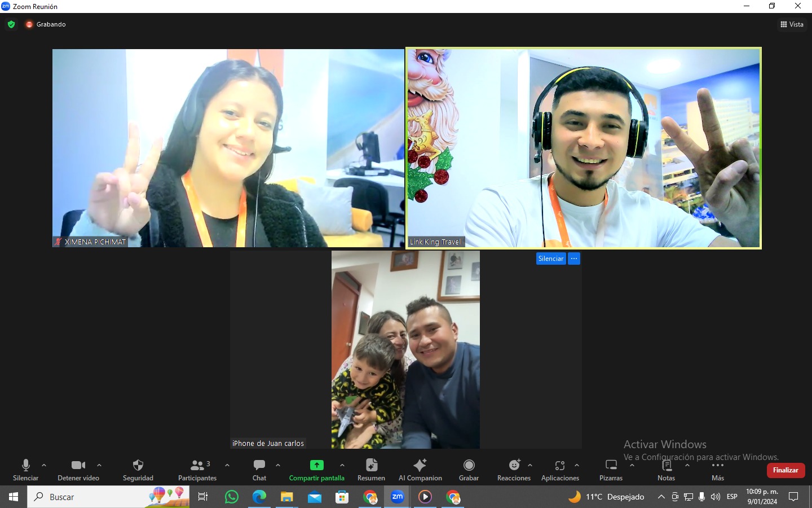This screenshot has height=508, width=812.
Task: Click the red Finalizar button
Action: [785, 470]
